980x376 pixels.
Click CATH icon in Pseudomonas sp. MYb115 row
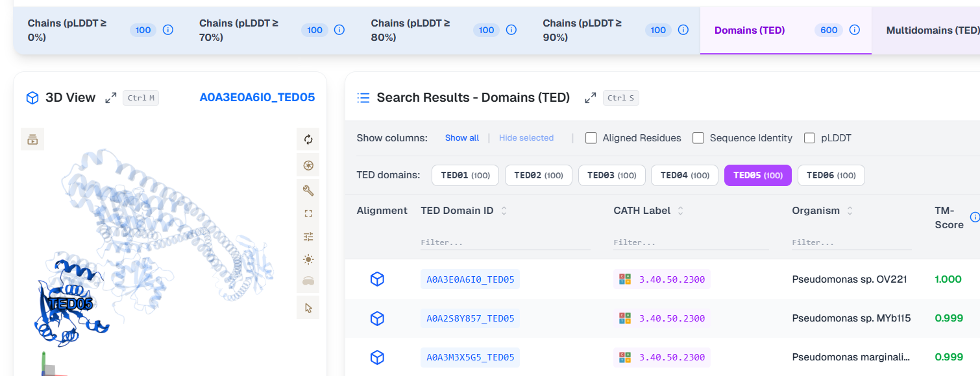tap(625, 318)
